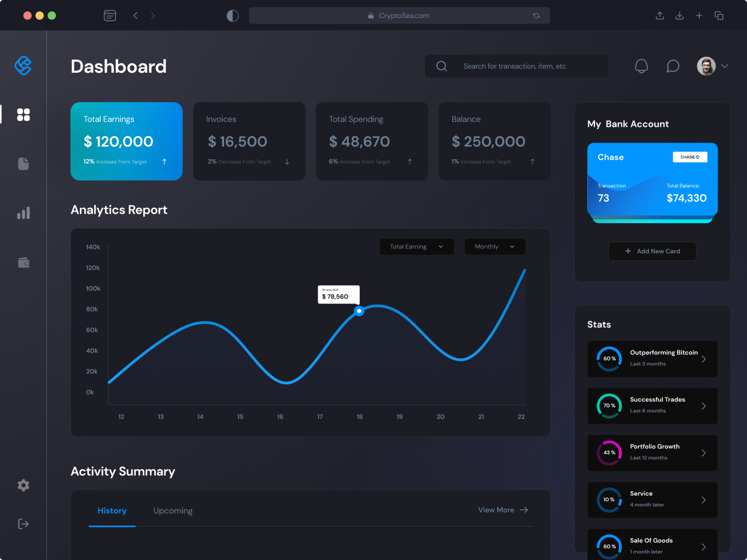Open the bar chart analytics sidebar icon

tap(24, 213)
